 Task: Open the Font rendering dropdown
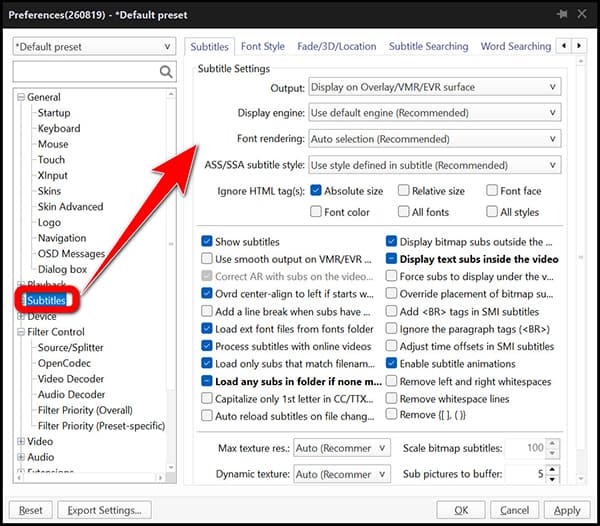click(434, 139)
